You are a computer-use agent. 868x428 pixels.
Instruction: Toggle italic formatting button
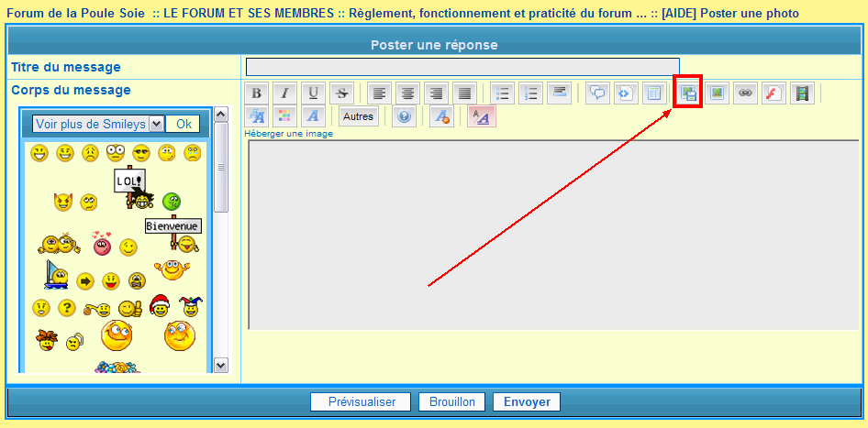[284, 93]
